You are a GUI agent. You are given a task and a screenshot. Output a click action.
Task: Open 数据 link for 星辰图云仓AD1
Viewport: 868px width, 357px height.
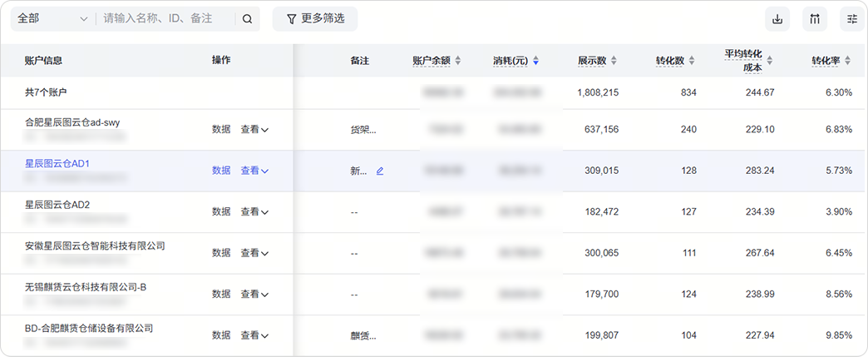pyautogui.click(x=221, y=171)
